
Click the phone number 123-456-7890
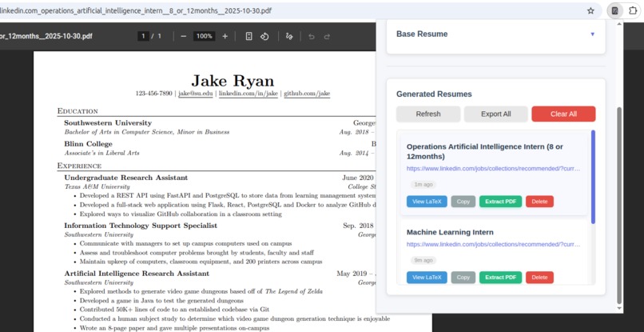click(153, 94)
